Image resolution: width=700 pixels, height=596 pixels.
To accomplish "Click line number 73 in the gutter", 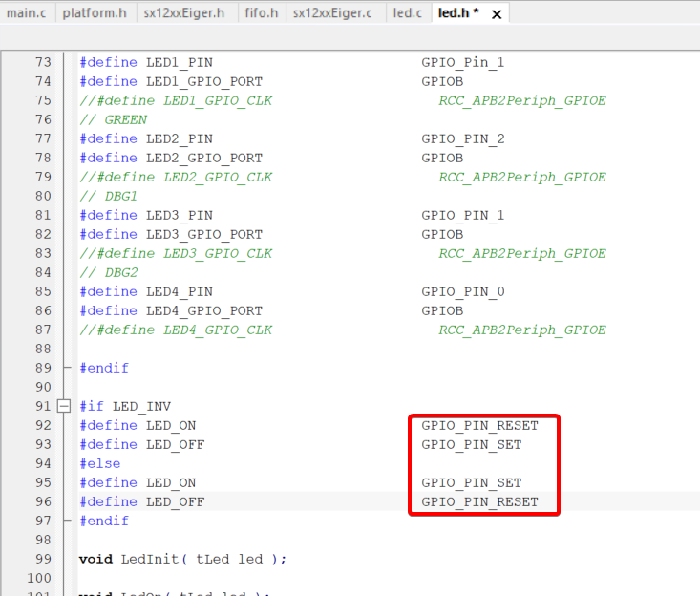I will pos(43,62).
